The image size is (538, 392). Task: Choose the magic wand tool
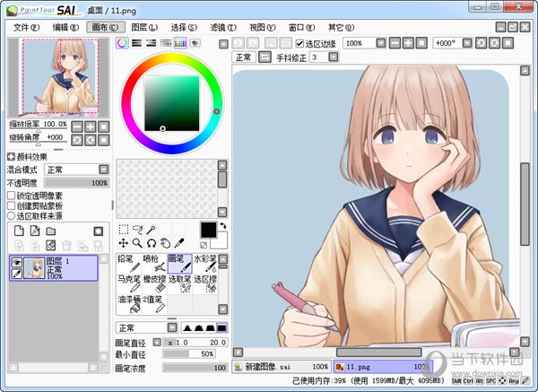[152, 229]
